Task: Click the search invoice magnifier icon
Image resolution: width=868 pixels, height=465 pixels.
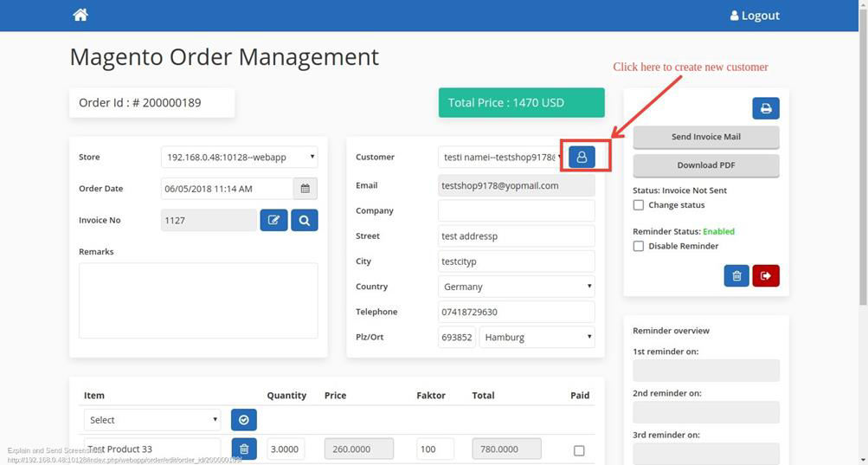Action: click(305, 220)
